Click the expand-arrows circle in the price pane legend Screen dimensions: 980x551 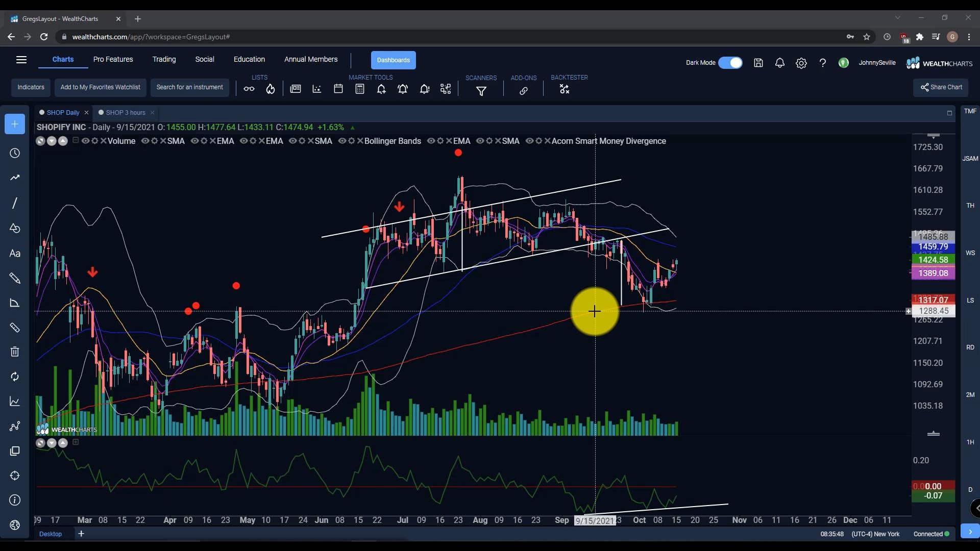tap(40, 141)
